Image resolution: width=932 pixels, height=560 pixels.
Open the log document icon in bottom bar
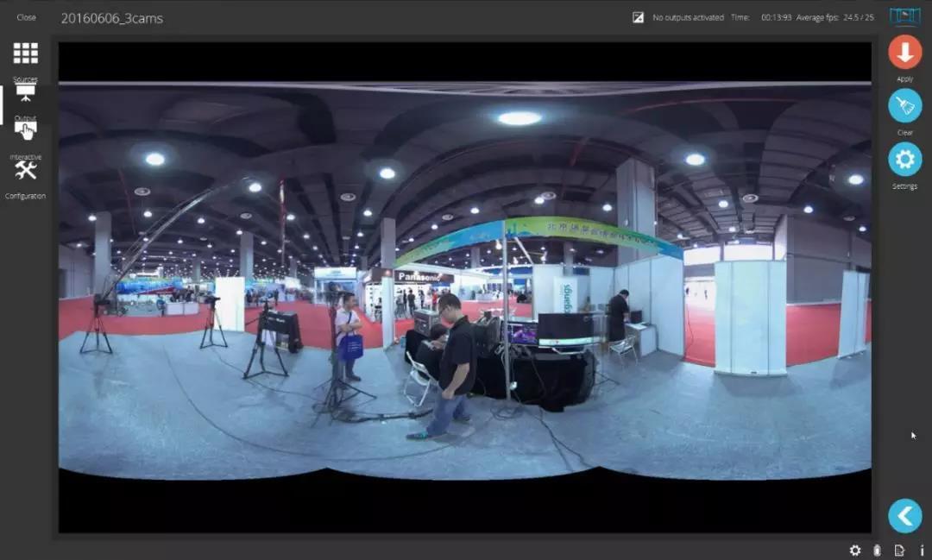tap(899, 551)
